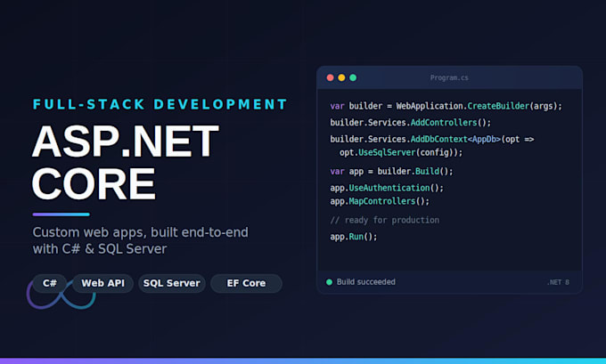Screen dimensions: 606x364
Task: Click the app.MapControllers() line
Action: pos(380,201)
